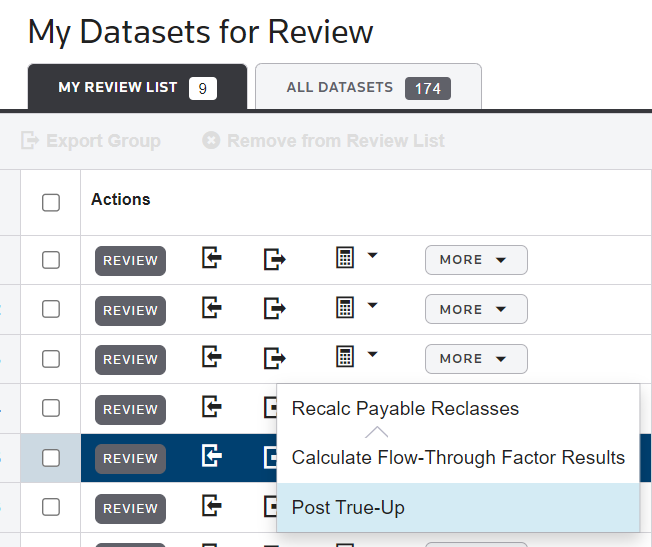
Task: Expand the first row's MORE dropdown
Action: pyautogui.click(x=476, y=260)
